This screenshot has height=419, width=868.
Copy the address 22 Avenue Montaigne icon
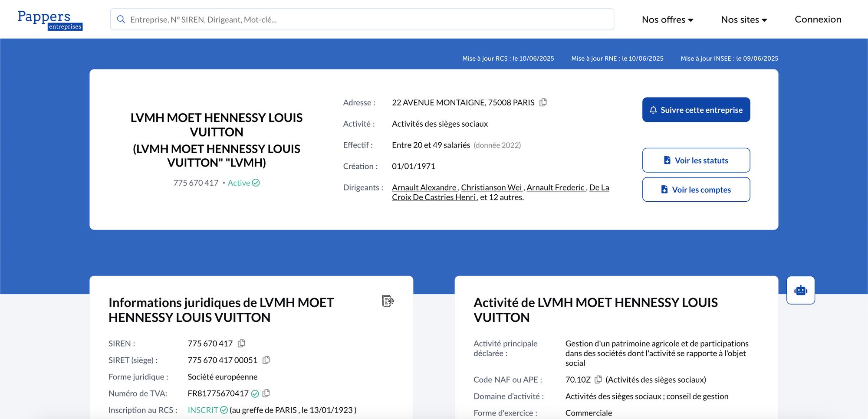pos(543,102)
